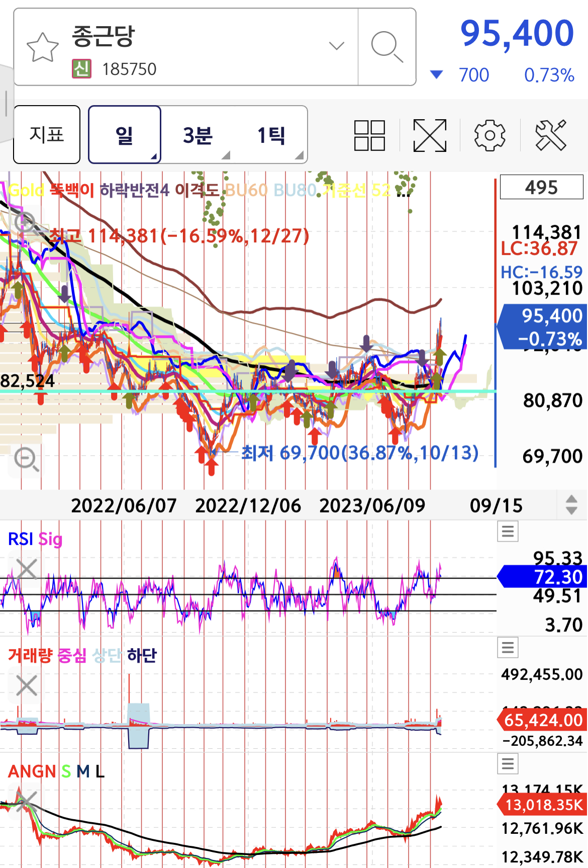This screenshot has width=588, height=868.
Task: Edit the 495 candle count field
Action: pyautogui.click(x=542, y=187)
